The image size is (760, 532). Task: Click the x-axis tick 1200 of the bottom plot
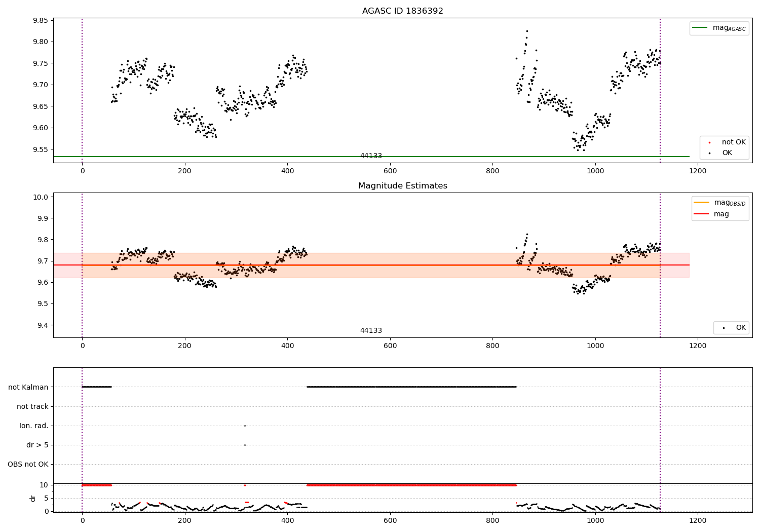pos(698,521)
